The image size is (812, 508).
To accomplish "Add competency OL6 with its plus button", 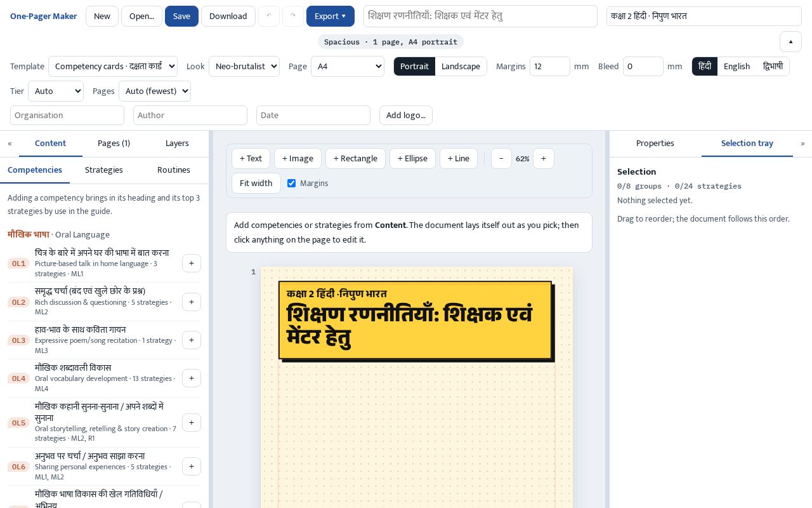I will coord(192,467).
